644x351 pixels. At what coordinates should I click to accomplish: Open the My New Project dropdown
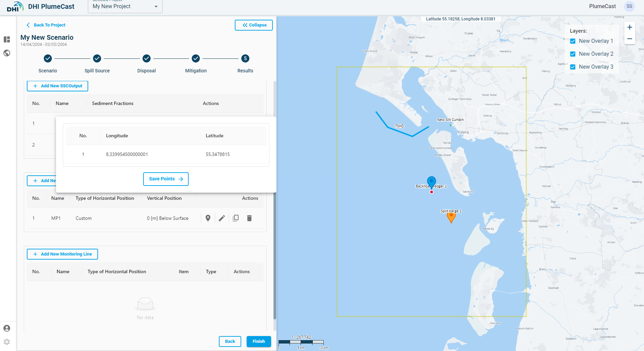125,6
